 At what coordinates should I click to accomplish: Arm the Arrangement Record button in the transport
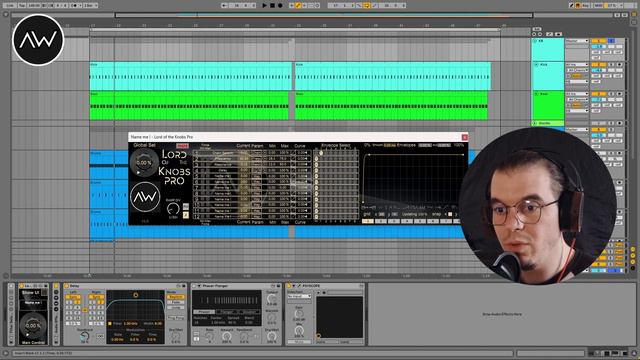click(280, 5)
